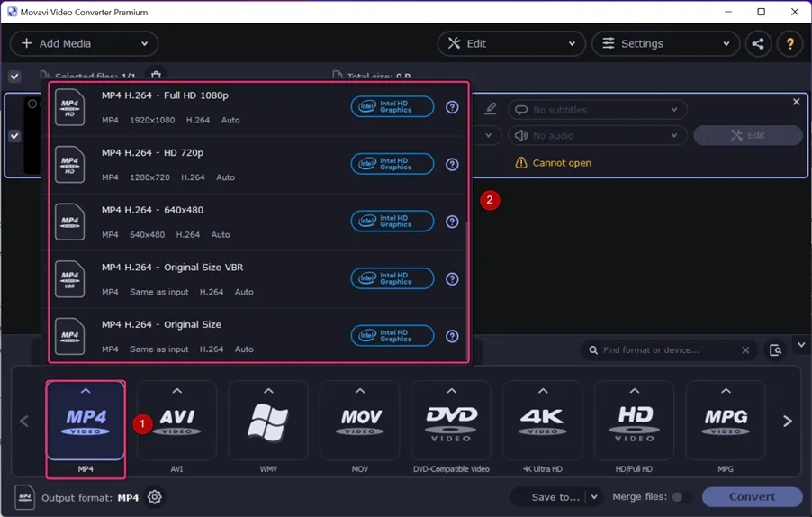This screenshot has height=517, width=812.
Task: Open help for MP4 H.264 HD 720p preset
Action: click(x=452, y=165)
